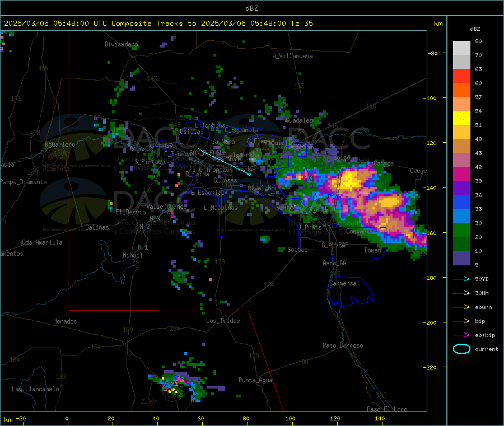Click the Divisadero place label
This screenshot has width=504, height=426.
coord(121,44)
